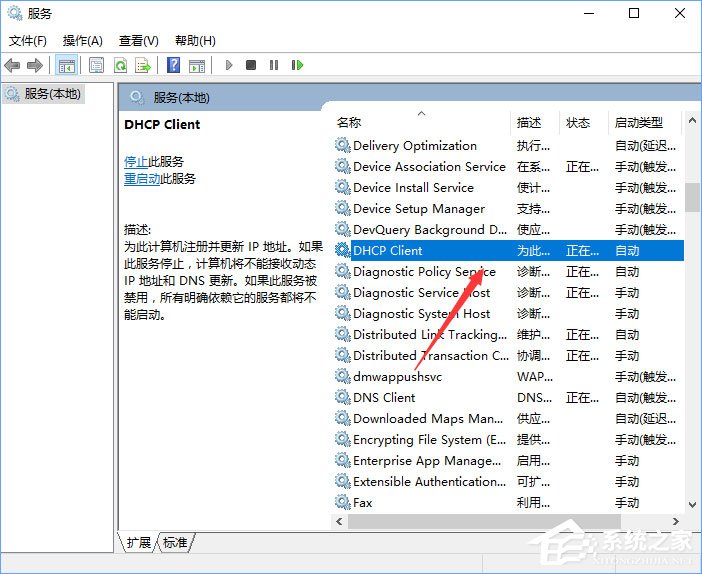Open the 操作(A) menu
Screen dimensions: 702x574
(x=83, y=41)
